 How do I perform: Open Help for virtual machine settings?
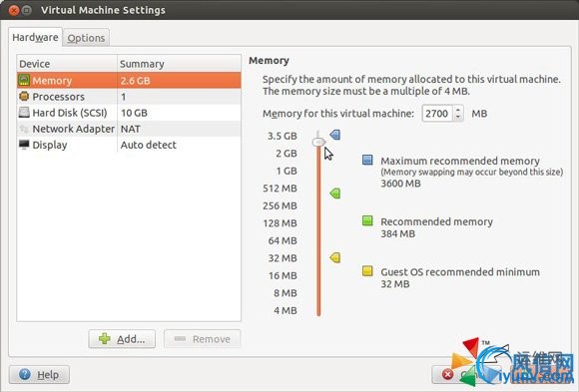pyautogui.click(x=39, y=375)
